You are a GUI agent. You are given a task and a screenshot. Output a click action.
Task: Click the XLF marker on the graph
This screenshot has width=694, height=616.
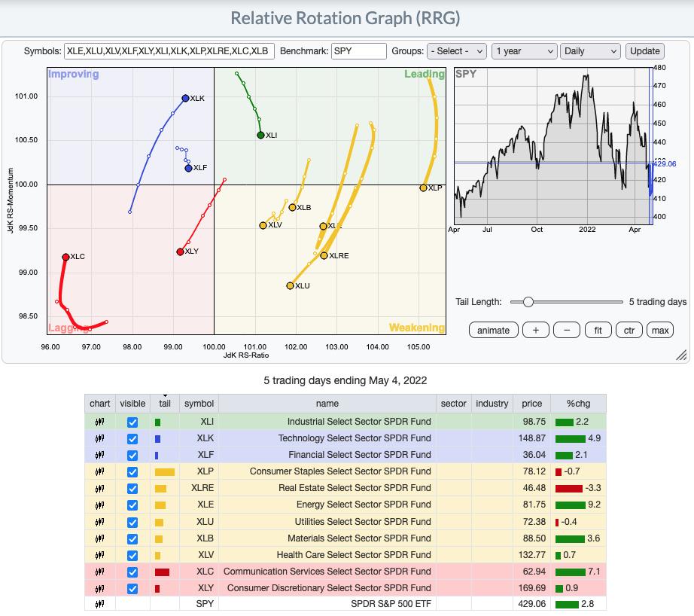[x=188, y=168]
